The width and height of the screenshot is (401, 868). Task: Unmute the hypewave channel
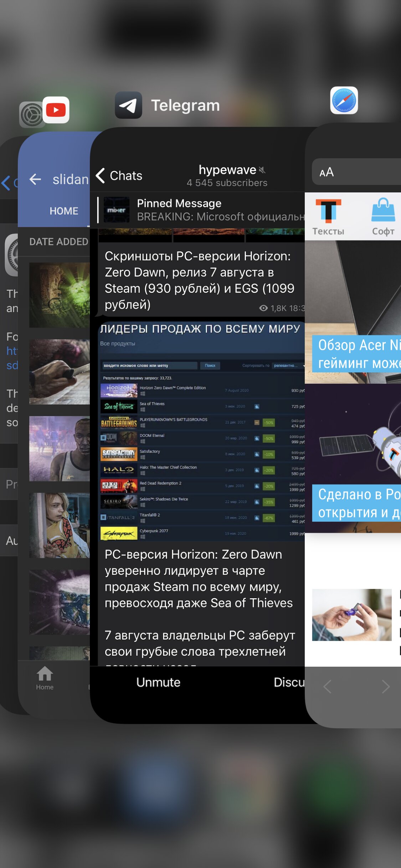[158, 682]
